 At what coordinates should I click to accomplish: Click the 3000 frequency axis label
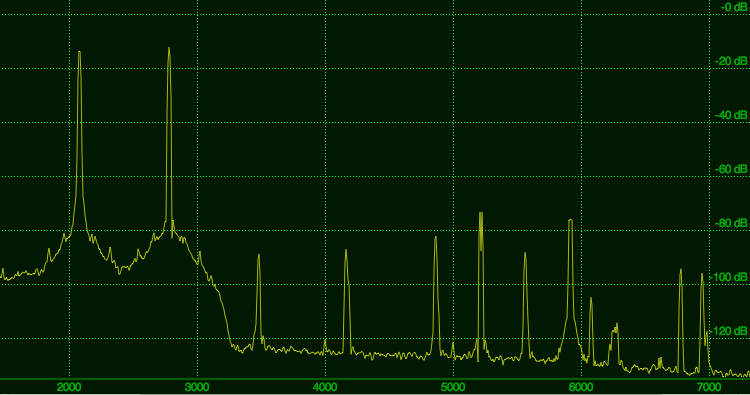tap(197, 387)
